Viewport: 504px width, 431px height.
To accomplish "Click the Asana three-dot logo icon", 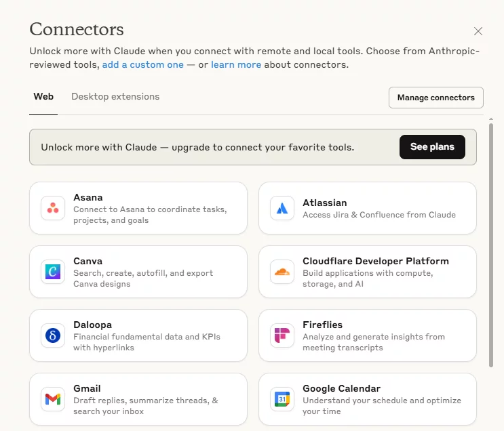I will click(x=53, y=208).
